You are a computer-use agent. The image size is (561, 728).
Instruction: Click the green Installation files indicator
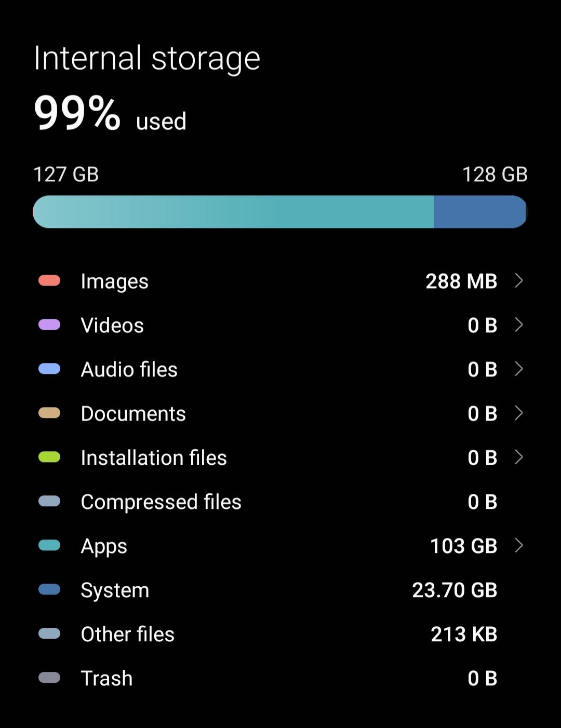(49, 457)
